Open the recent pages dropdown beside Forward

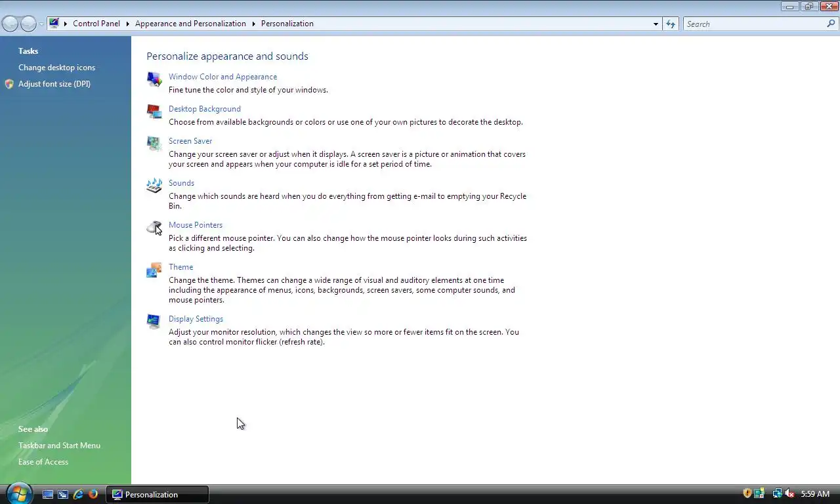41,24
